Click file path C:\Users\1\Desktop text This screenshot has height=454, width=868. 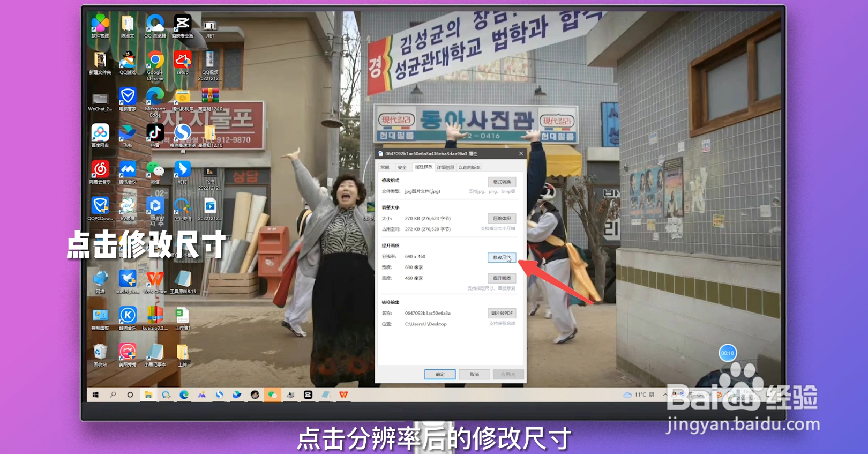pyautogui.click(x=426, y=324)
